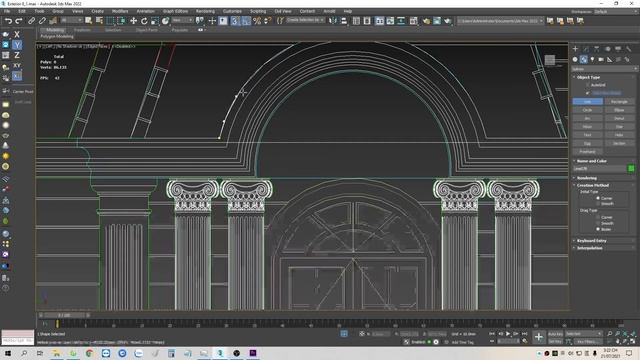Select the Cameras category icon

pos(601,60)
